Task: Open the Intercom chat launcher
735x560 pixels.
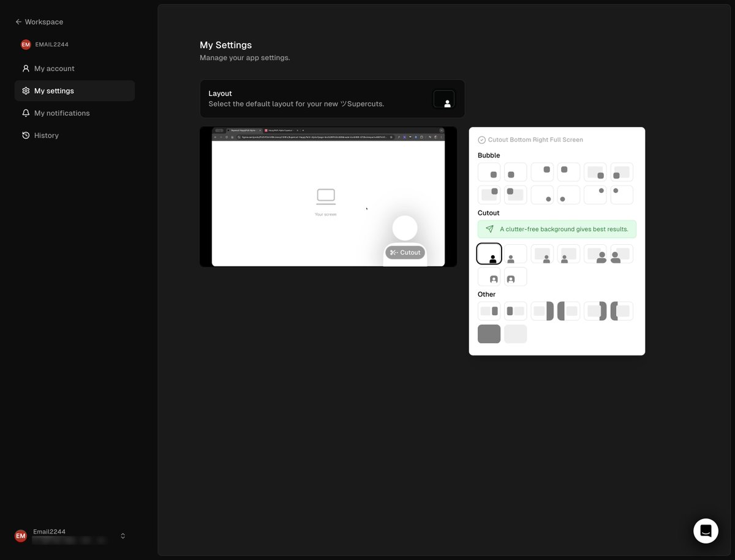Action: pos(706,531)
